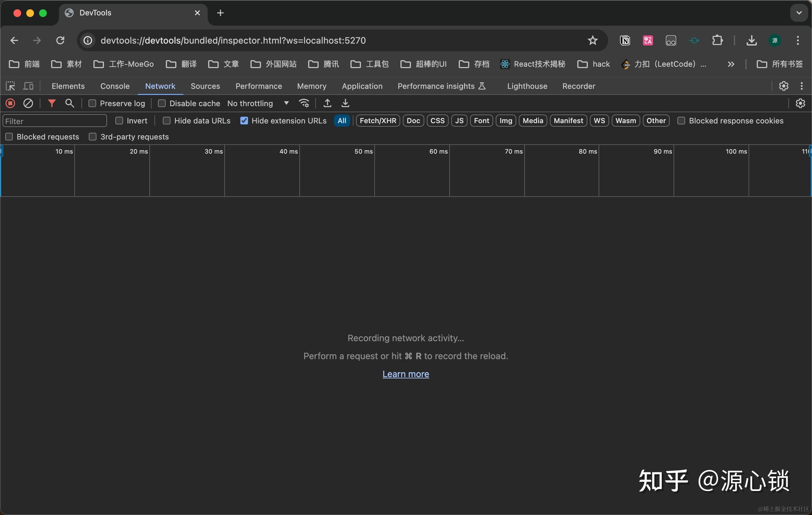Viewport: 812px width, 515px height.
Task: Open browser downloads icon
Action: point(751,40)
